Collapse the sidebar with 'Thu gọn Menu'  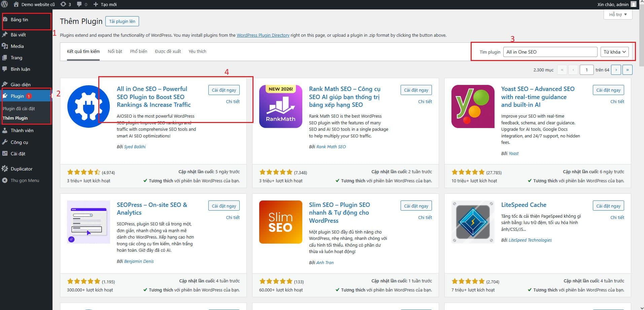click(x=23, y=180)
